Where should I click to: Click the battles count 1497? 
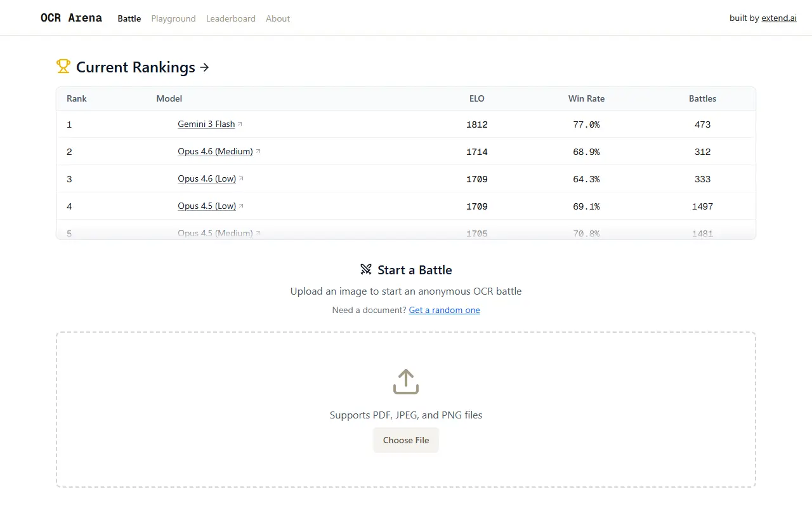(703, 206)
